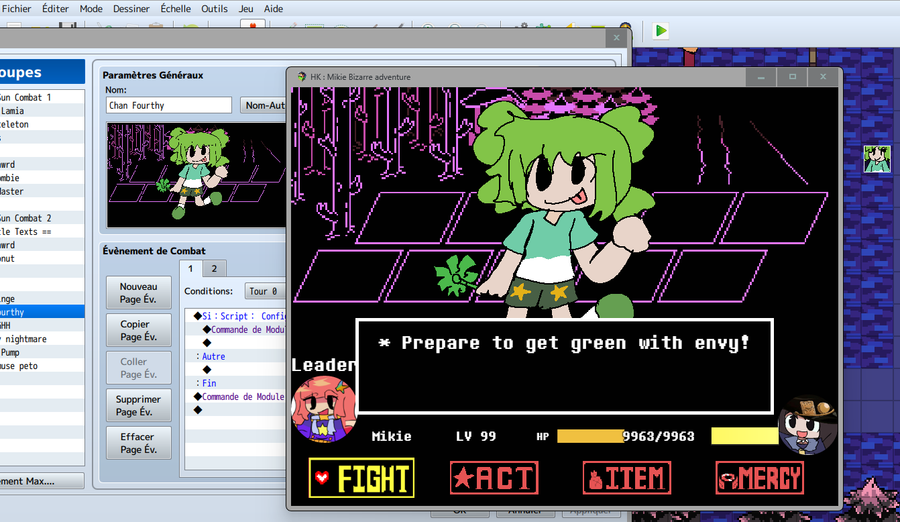Select the 'nge' troop entry

(x=42, y=299)
